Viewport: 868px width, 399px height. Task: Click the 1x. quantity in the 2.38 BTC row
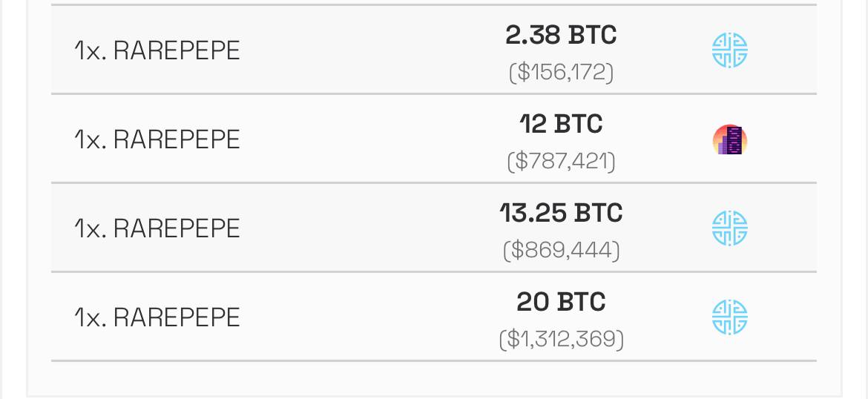point(91,51)
